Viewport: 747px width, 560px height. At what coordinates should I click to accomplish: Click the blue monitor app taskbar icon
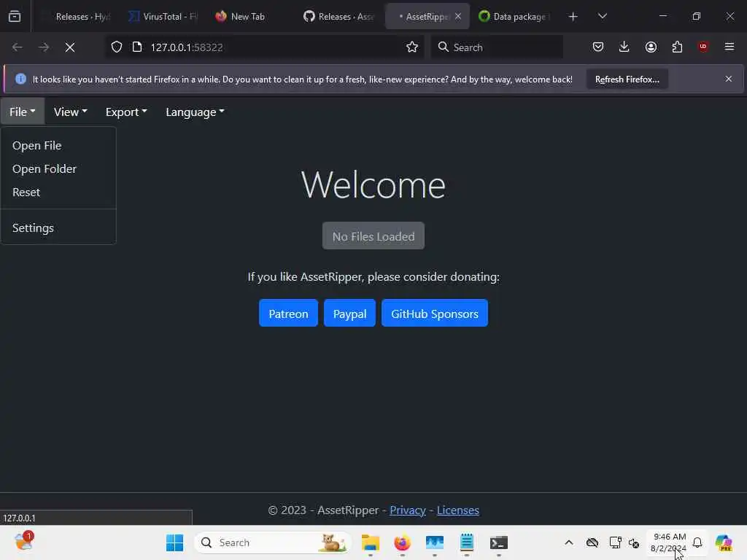coord(435,542)
